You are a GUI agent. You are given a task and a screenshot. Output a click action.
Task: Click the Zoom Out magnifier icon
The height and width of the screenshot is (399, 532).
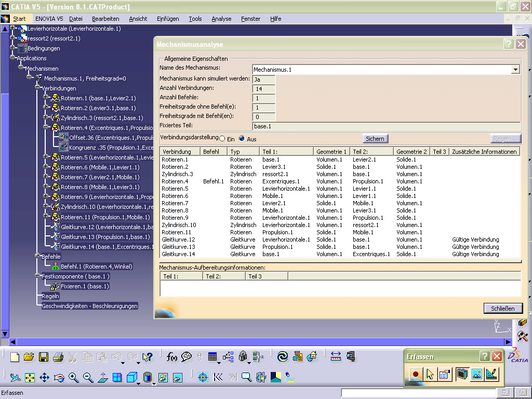click(x=88, y=377)
